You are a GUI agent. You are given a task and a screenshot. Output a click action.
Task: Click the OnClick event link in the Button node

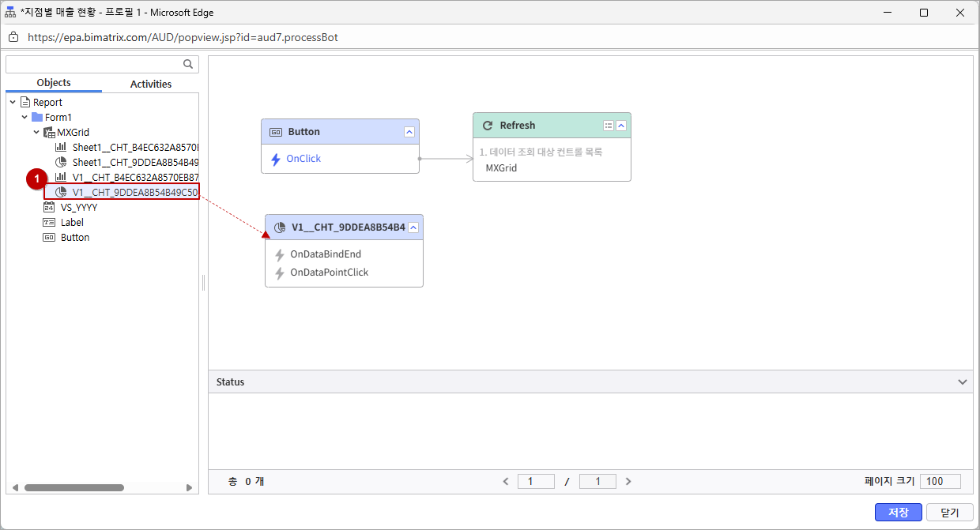[x=303, y=159]
